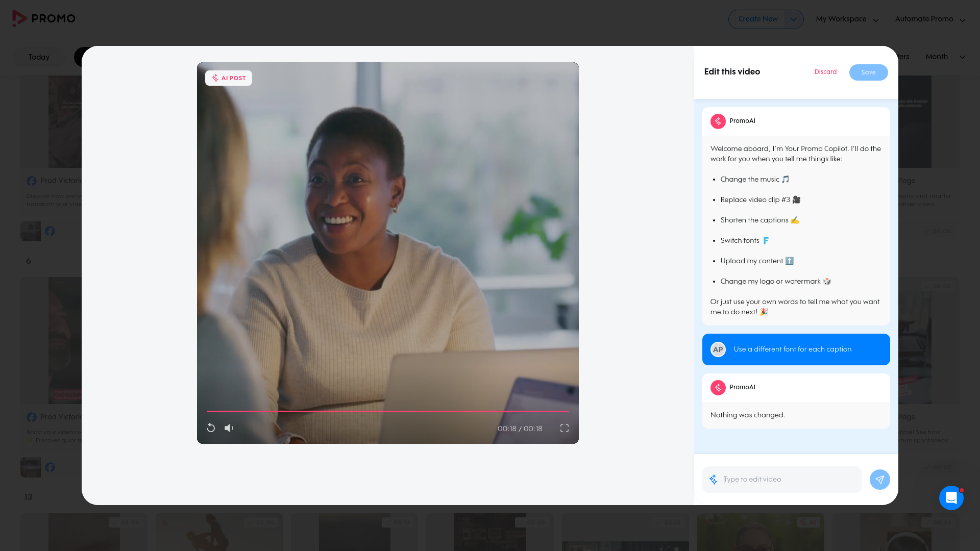Open video in fullscreen mode
The height and width of the screenshot is (551, 980).
click(565, 428)
